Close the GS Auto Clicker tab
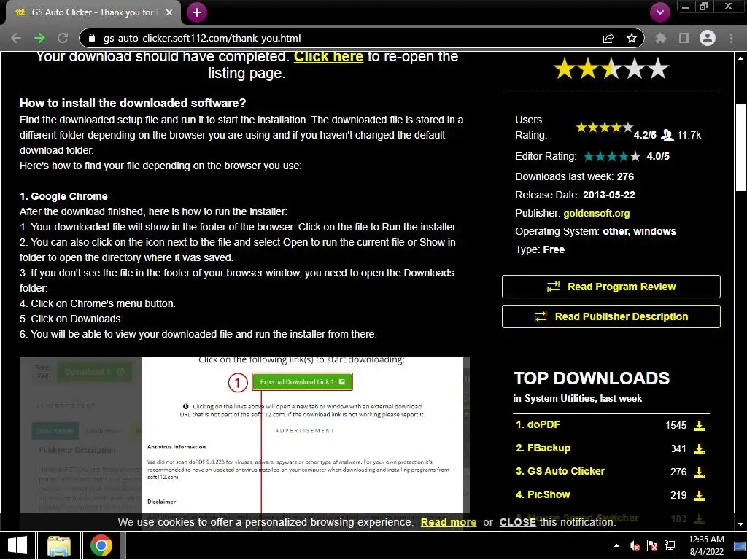747x560 pixels. point(169,12)
